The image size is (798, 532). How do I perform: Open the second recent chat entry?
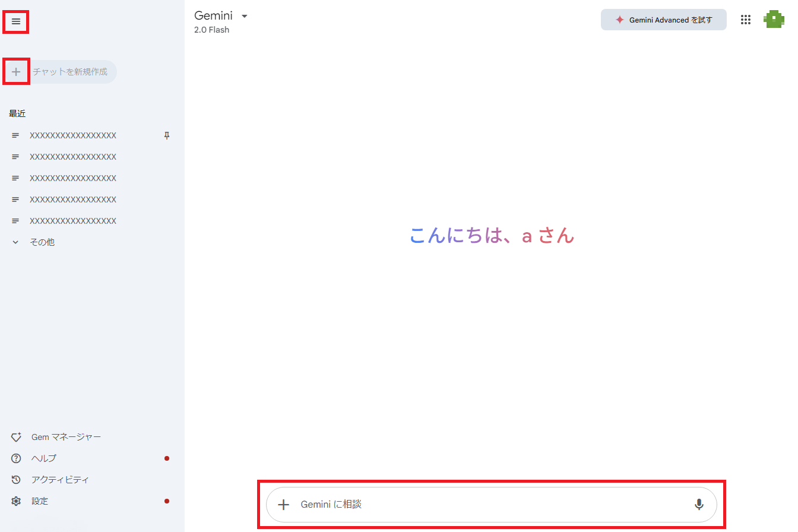(x=72, y=157)
